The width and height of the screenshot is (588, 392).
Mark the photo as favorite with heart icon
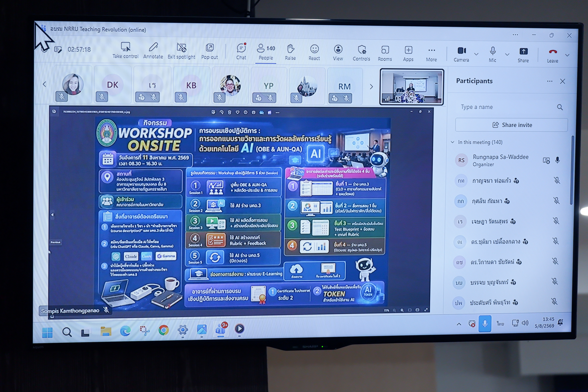[x=237, y=113]
